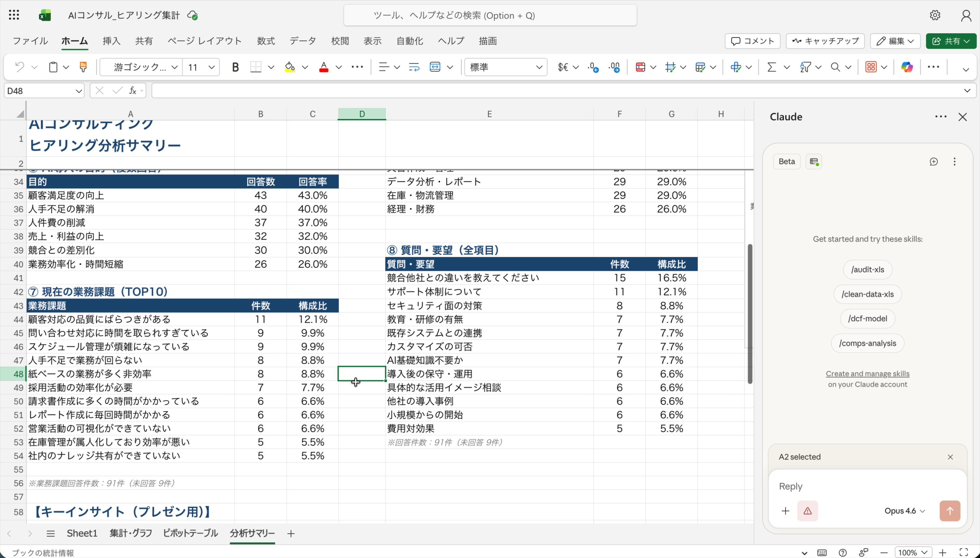Click the sort and filter icon
The height and width of the screenshot is (558, 980).
click(x=805, y=67)
